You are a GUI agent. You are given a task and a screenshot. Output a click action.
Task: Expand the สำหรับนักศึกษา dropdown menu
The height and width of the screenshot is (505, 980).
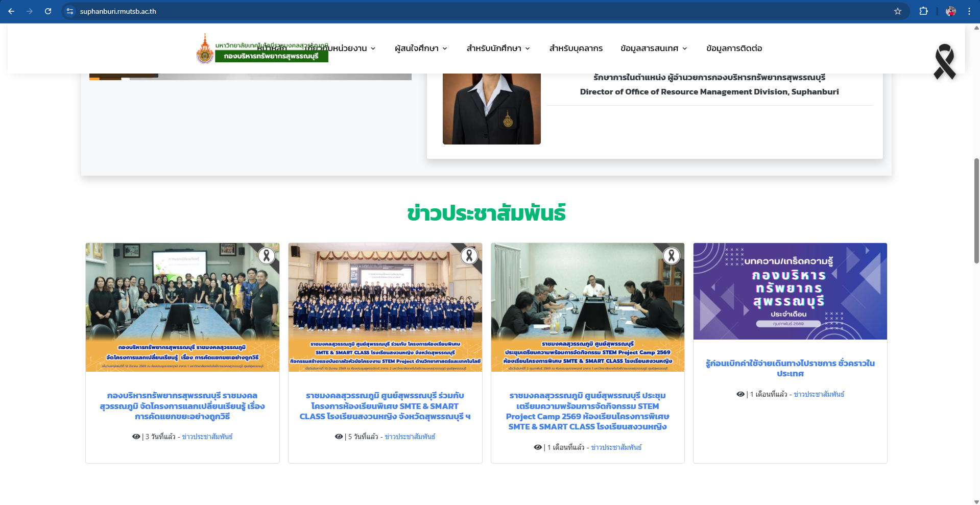coord(498,49)
